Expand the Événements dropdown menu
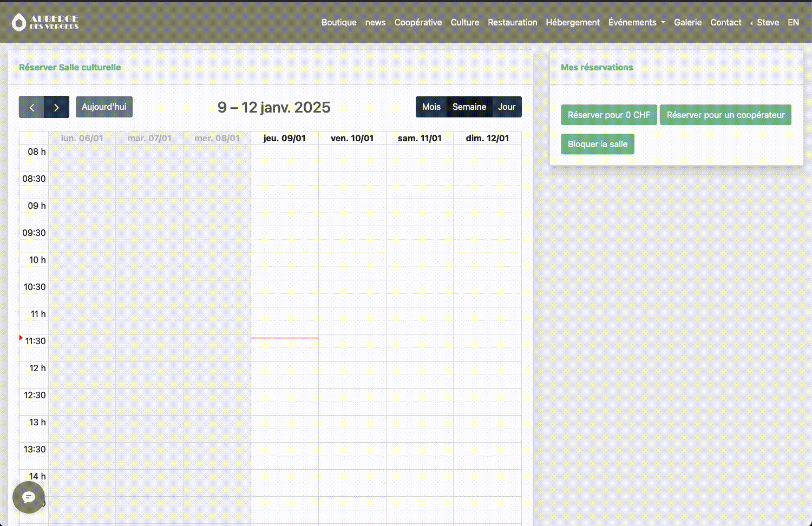The image size is (812, 526). (636, 22)
